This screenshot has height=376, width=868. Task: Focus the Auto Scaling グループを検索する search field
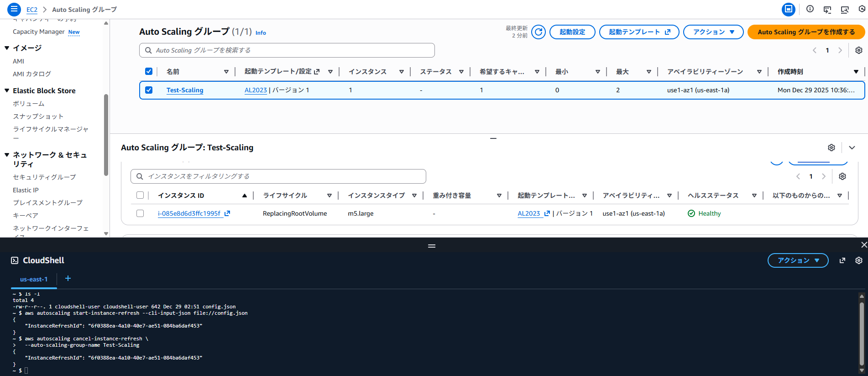(287, 50)
